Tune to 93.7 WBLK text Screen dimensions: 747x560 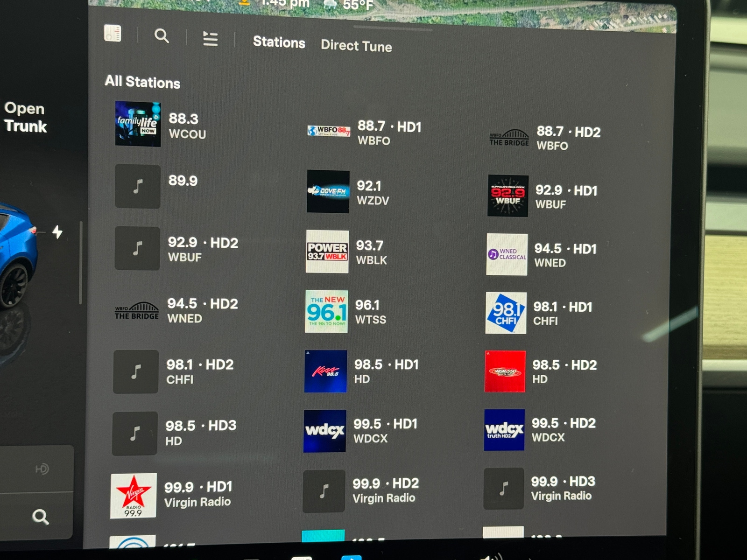pyautogui.click(x=371, y=252)
